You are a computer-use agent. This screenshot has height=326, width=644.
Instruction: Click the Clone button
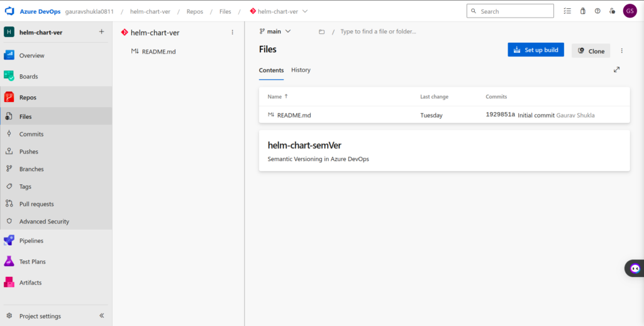pos(591,51)
